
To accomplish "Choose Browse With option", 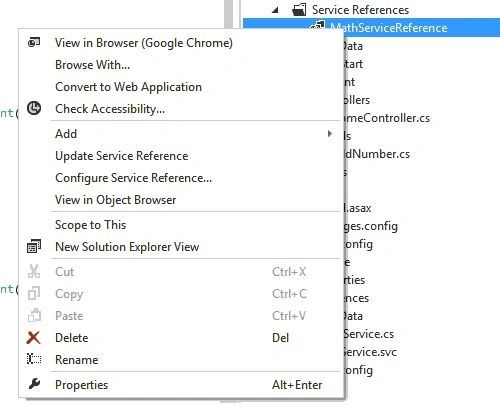I will pyautogui.click(x=92, y=65).
